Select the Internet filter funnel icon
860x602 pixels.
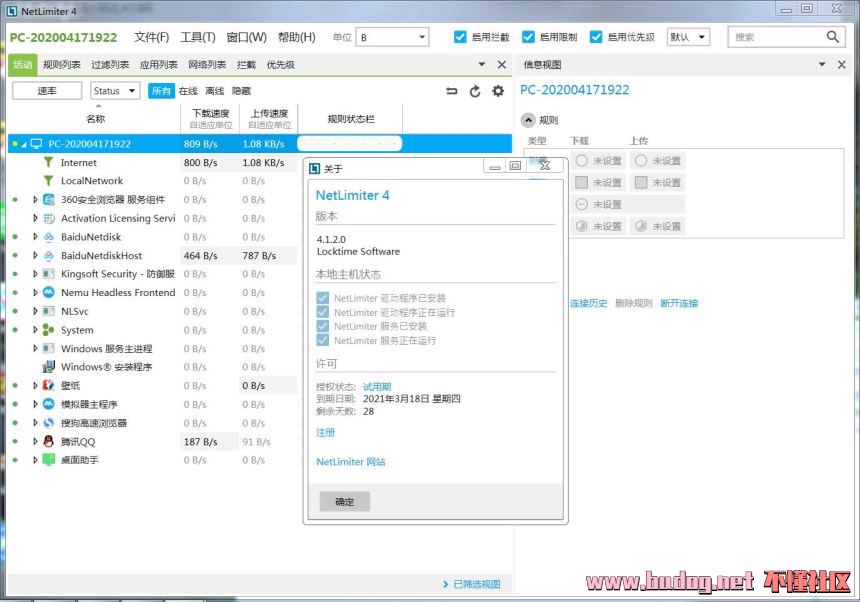48,163
